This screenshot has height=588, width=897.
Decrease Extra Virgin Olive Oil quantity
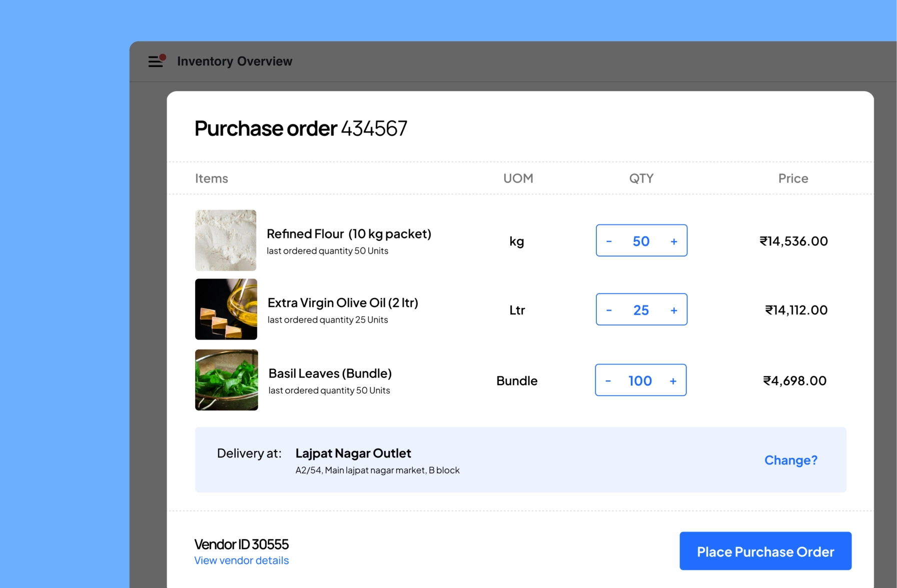609,310
